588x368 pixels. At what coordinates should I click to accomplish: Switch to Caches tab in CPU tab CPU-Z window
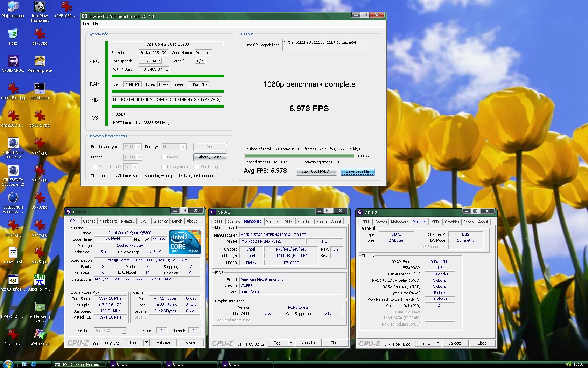click(x=89, y=221)
